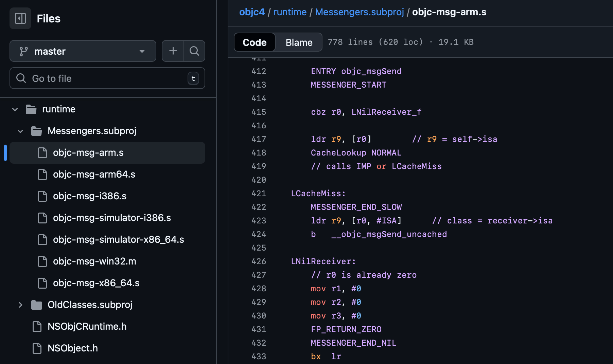Collapse the file tree side panel icon
The height and width of the screenshot is (364, 613).
[x=20, y=18]
